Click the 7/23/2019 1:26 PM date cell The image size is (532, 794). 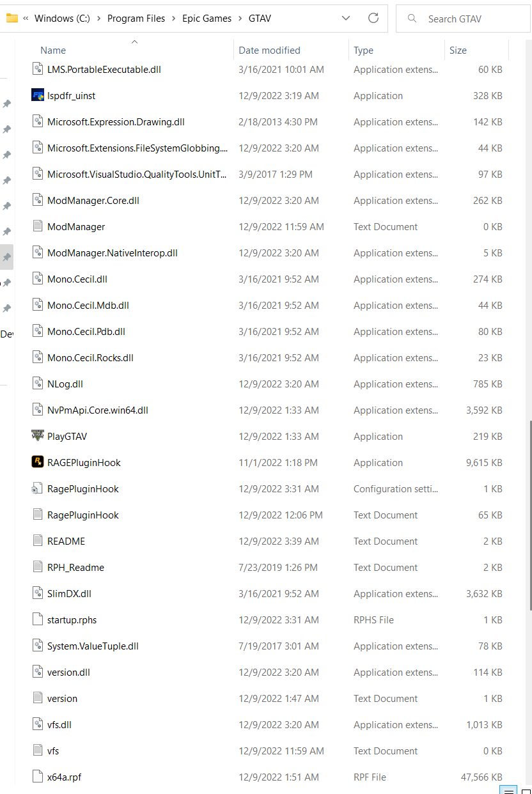[278, 567]
